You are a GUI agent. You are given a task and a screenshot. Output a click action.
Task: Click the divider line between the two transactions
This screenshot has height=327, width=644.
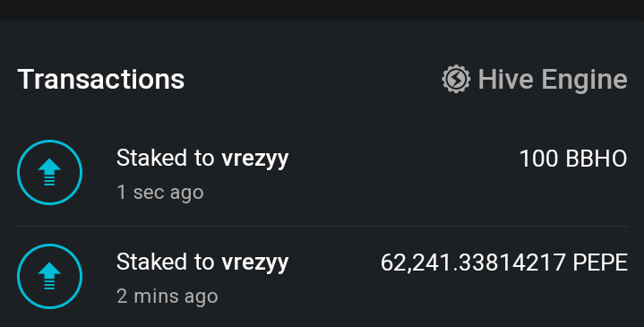[322, 226]
